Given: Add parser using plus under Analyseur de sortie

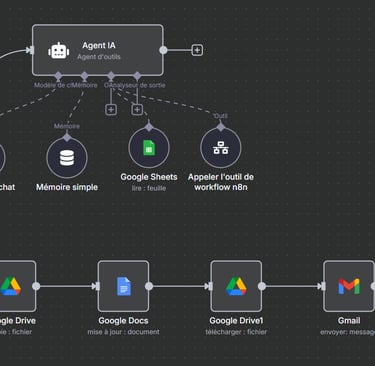Looking at the screenshot, I should [x=137, y=109].
